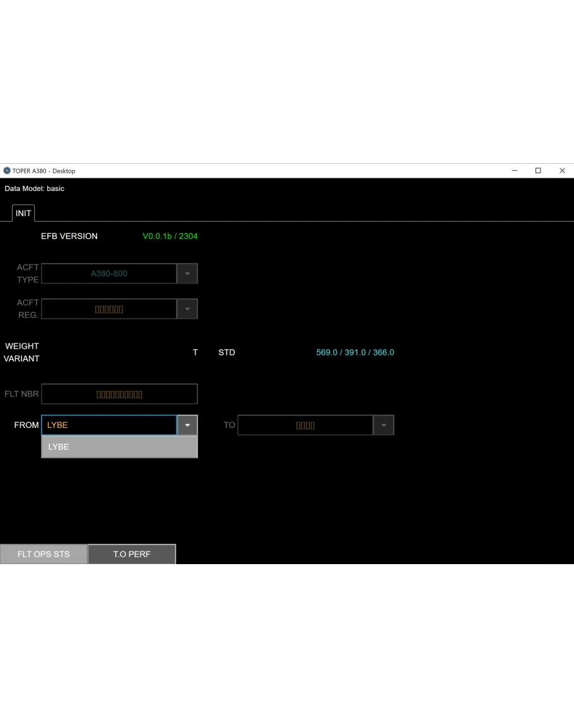Switch to the INIT tab

pos(23,213)
